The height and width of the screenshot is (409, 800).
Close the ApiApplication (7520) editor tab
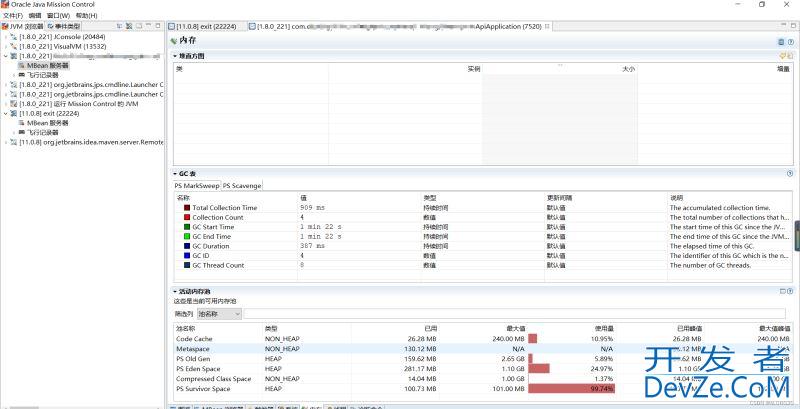tap(547, 26)
